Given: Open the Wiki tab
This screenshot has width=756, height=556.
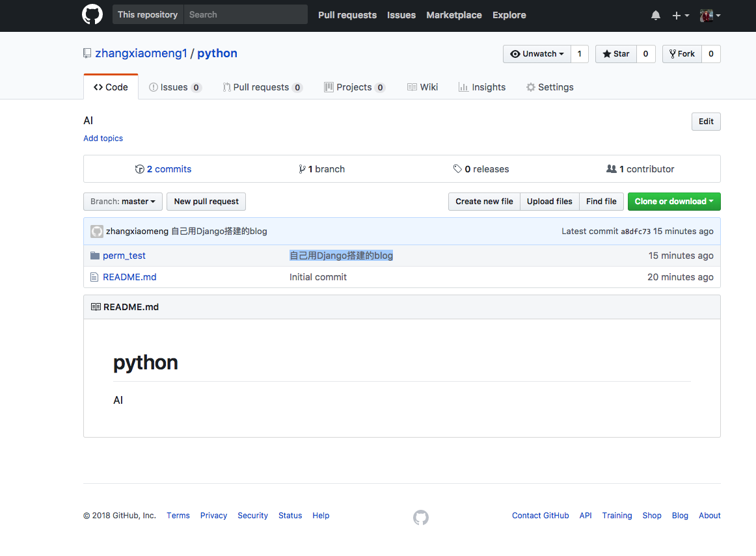Looking at the screenshot, I should coord(422,87).
